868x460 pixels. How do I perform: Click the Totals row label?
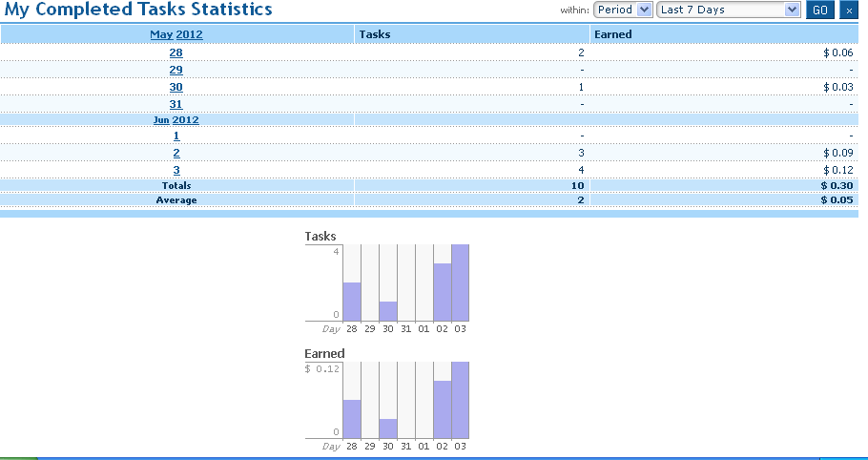point(176,185)
